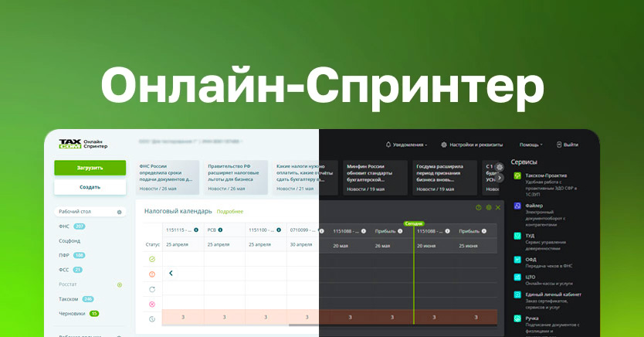Click the ФНС 207 count badge
The height and width of the screenshot is (337, 644).
point(80,226)
